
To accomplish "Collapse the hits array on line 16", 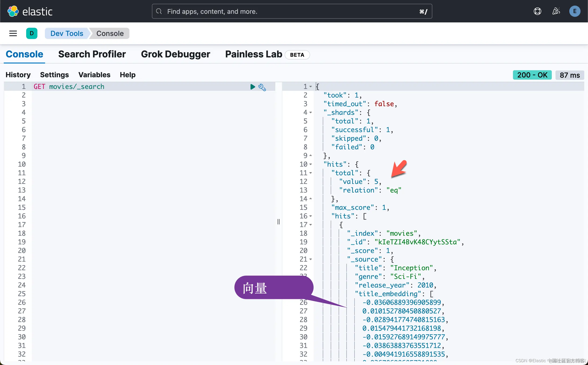I will 311,216.
